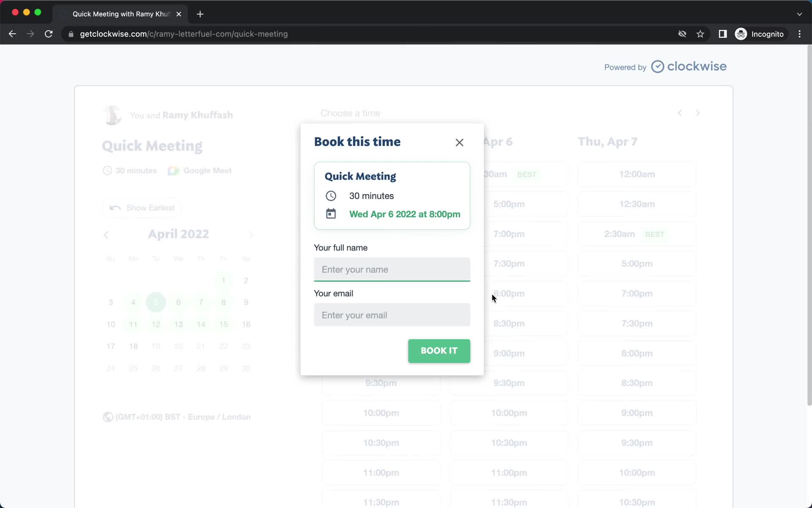Click the left navigation arrow on calendar
812x508 pixels.
point(106,234)
